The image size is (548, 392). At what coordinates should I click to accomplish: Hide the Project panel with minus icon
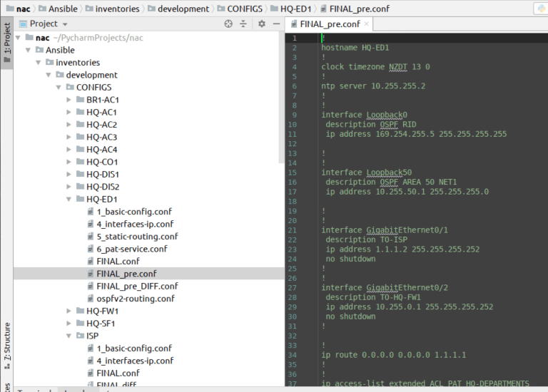click(276, 24)
